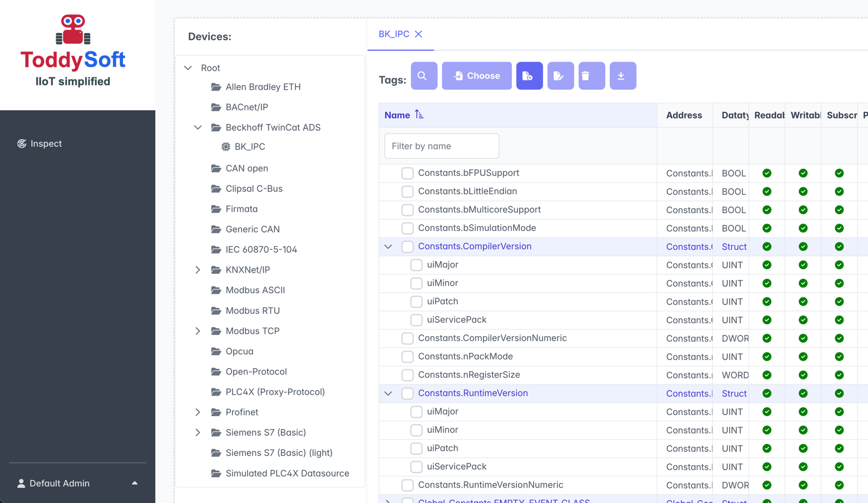Click the Name column sort icon
This screenshot has width=868, height=503.
tap(419, 115)
